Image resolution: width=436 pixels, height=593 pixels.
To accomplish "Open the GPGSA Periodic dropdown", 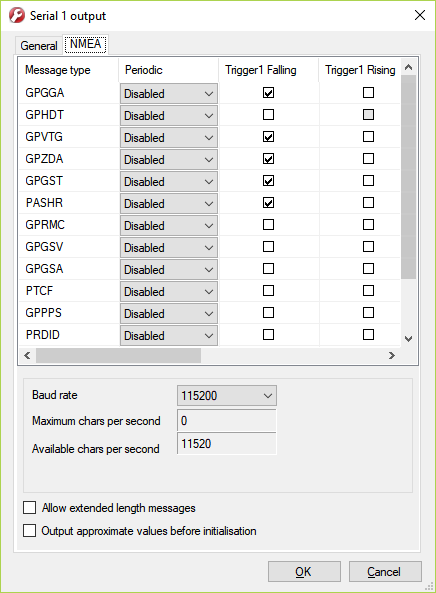I will pos(169,269).
